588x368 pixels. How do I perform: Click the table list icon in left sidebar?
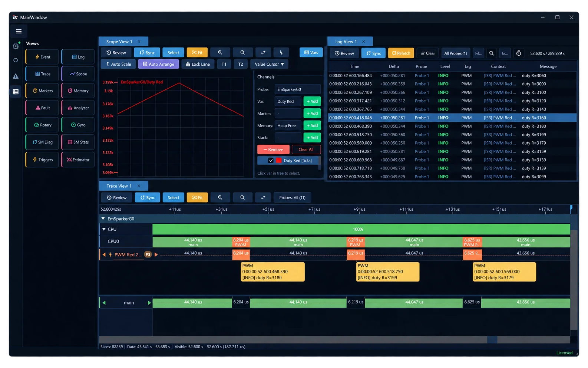click(16, 92)
